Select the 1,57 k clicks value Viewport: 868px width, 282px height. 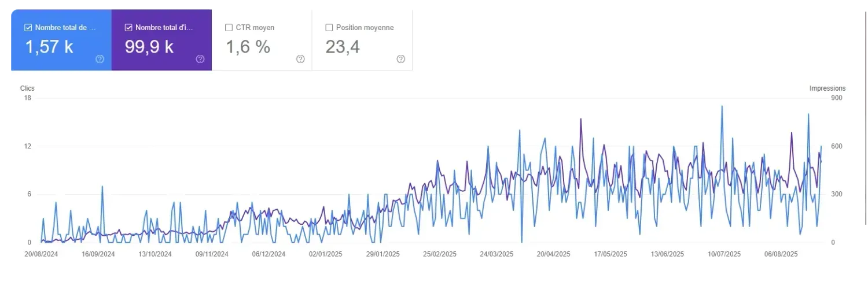click(x=49, y=47)
